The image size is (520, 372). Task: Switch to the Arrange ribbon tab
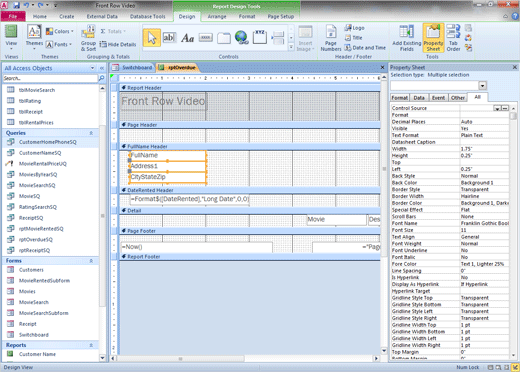point(217,16)
